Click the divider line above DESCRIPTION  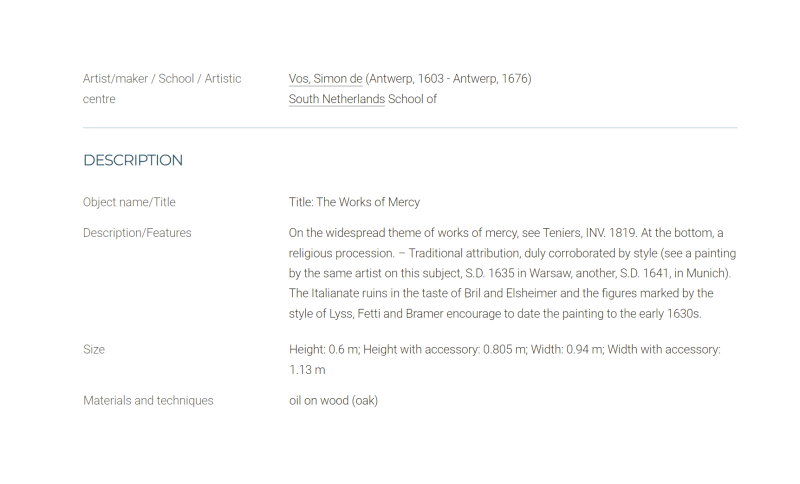410,128
